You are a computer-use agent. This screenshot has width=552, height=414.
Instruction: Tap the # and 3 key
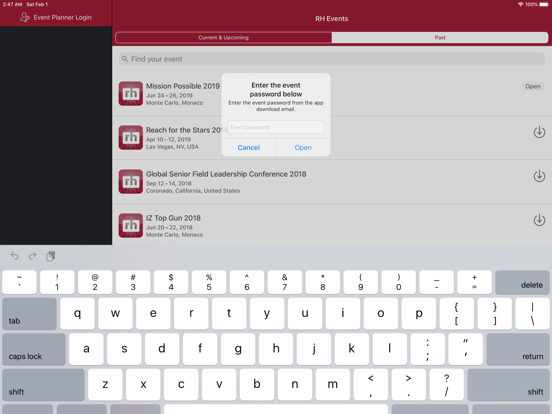[x=133, y=282]
